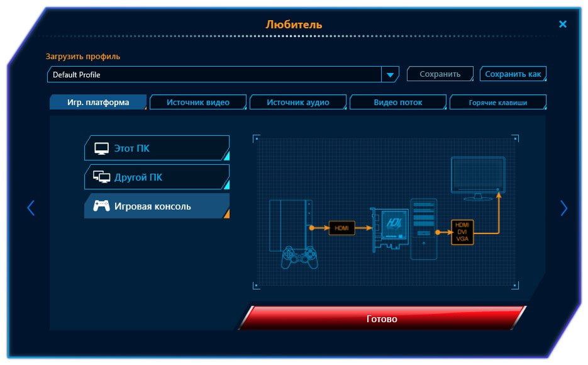Switch to the Игр. платформа tab
The width and height of the screenshot is (588, 365).
(x=98, y=102)
